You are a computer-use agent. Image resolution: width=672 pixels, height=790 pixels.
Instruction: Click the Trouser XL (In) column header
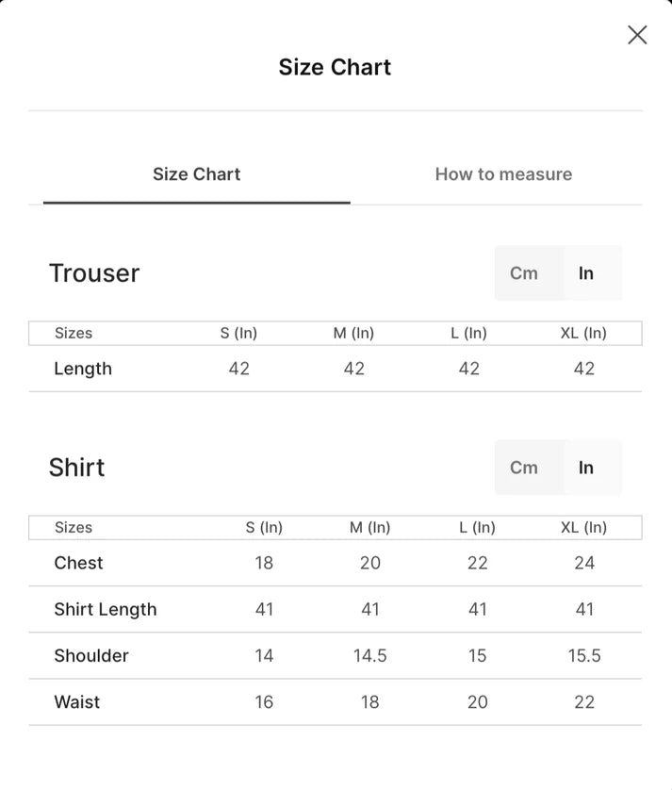pos(583,333)
